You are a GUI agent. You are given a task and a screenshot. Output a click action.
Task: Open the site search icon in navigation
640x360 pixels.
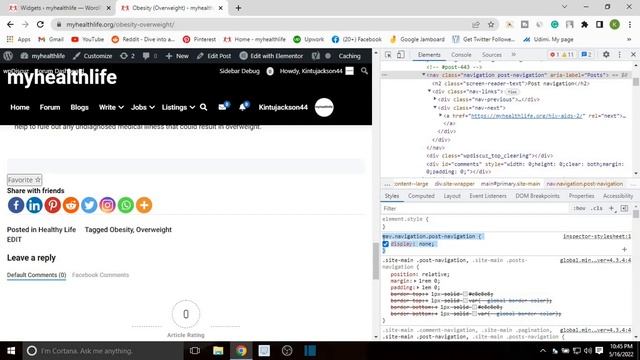click(x=204, y=107)
